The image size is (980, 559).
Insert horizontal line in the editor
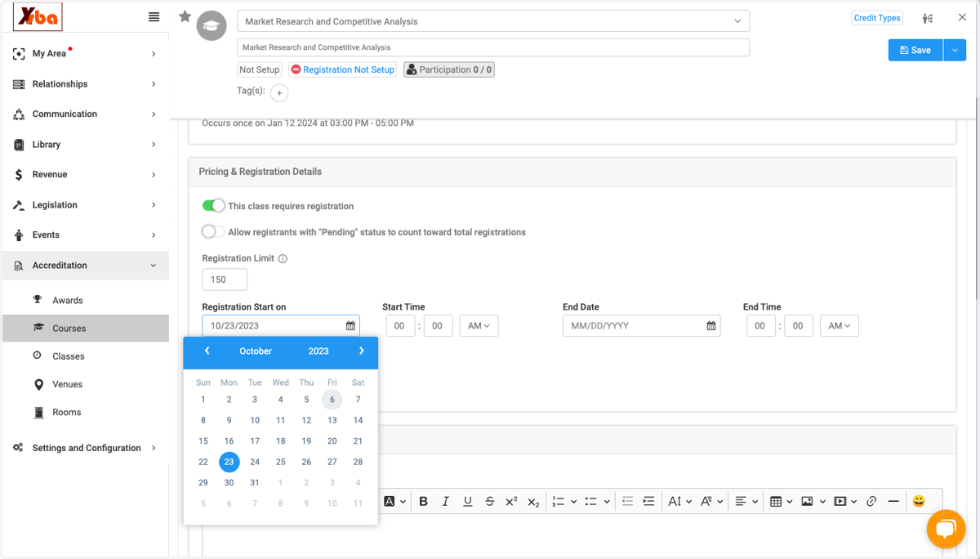(893, 501)
